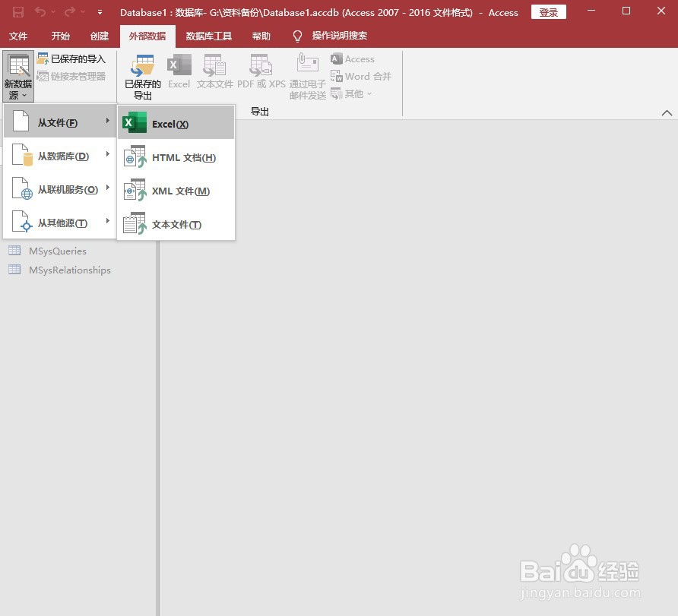Switch to the 创建 ribbon tab
The height and width of the screenshot is (616, 678).
click(100, 36)
